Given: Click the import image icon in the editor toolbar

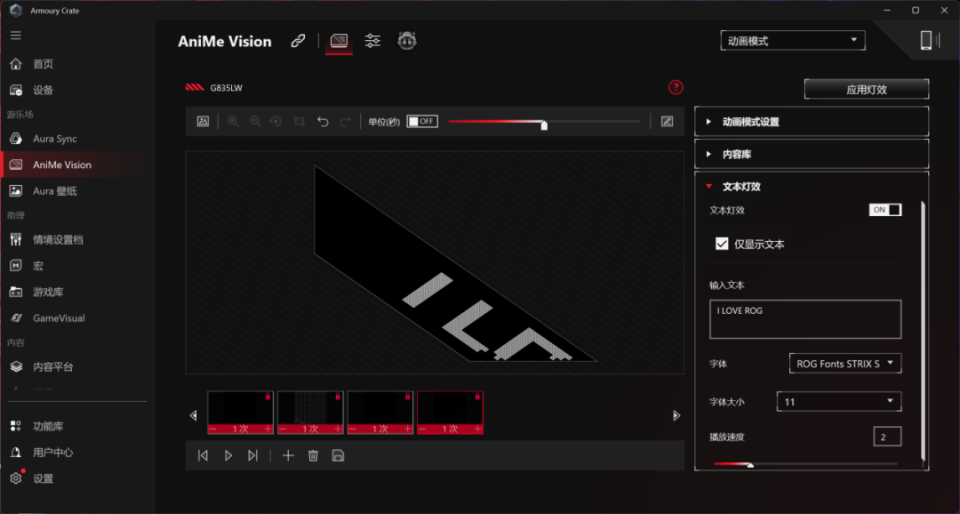Looking at the screenshot, I should (x=203, y=121).
